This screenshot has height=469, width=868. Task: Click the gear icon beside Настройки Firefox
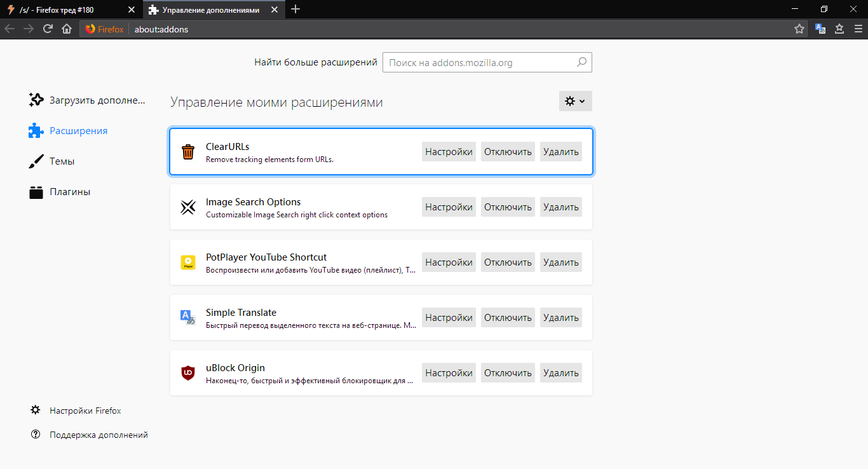click(36, 411)
